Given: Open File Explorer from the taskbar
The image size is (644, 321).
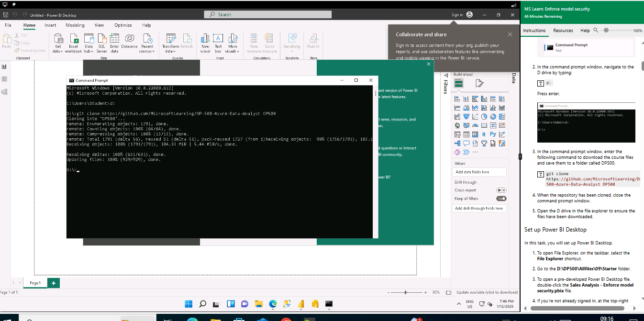Looking at the screenshot, I should 258,303.
